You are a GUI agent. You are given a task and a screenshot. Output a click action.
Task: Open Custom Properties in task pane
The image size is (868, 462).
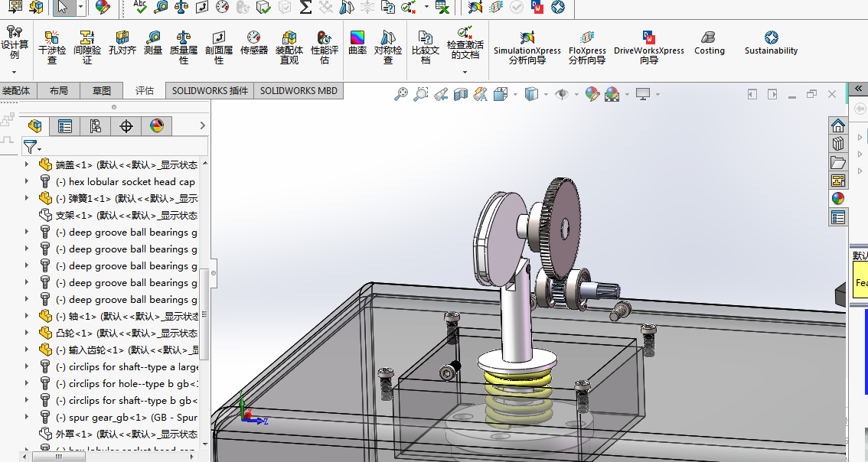coord(838,217)
